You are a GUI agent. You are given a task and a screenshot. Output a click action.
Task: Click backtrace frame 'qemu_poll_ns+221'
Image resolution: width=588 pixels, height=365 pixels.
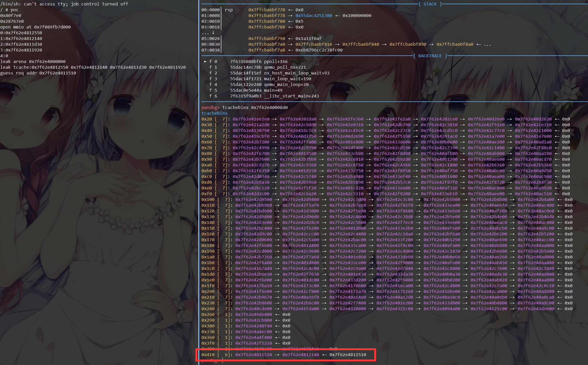pyautogui.click(x=285, y=67)
